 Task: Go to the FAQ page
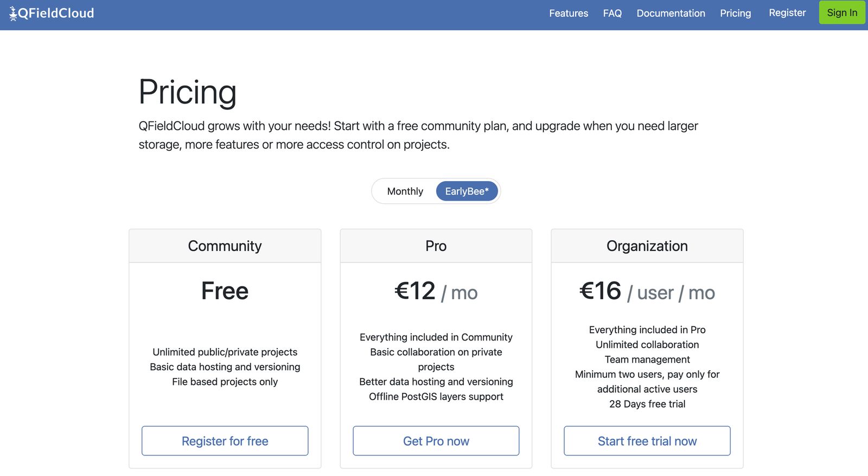point(612,13)
